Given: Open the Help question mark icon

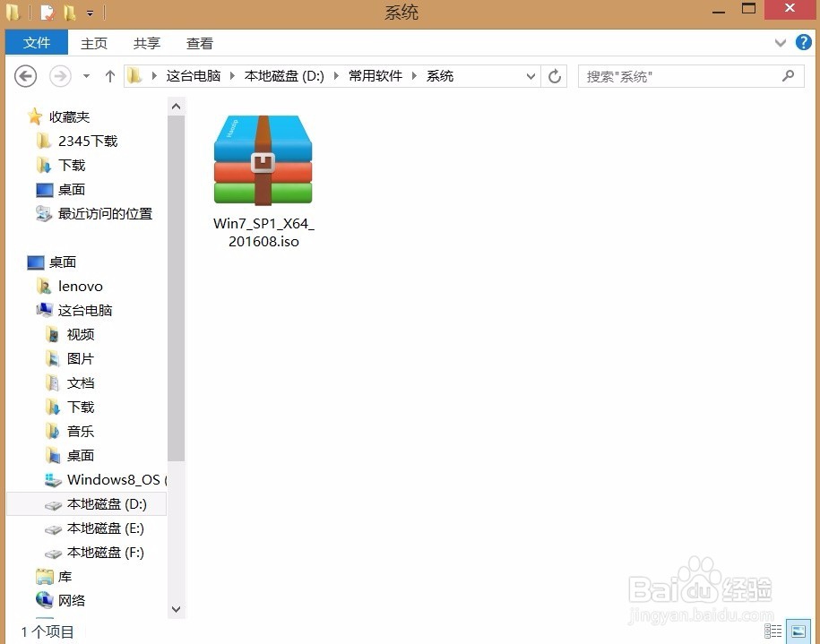Looking at the screenshot, I should tap(803, 42).
